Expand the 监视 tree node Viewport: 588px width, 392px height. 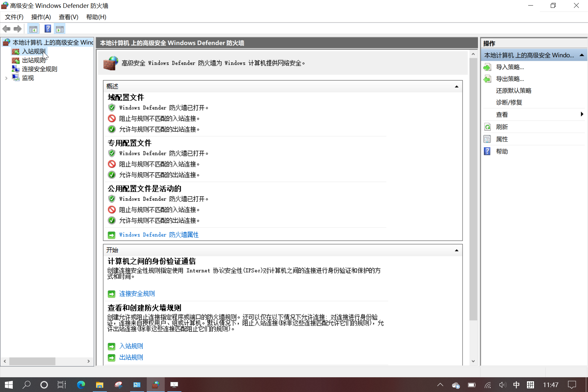click(6, 78)
